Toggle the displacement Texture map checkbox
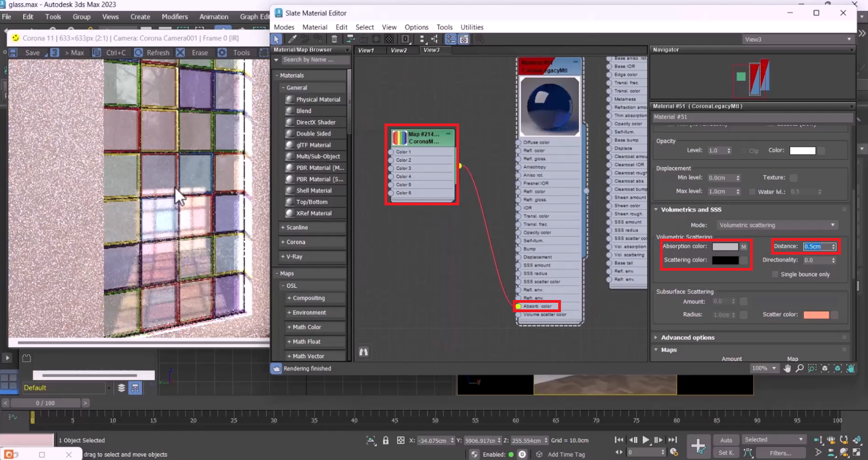Screen dimensions: 868x460 [x=793, y=178]
